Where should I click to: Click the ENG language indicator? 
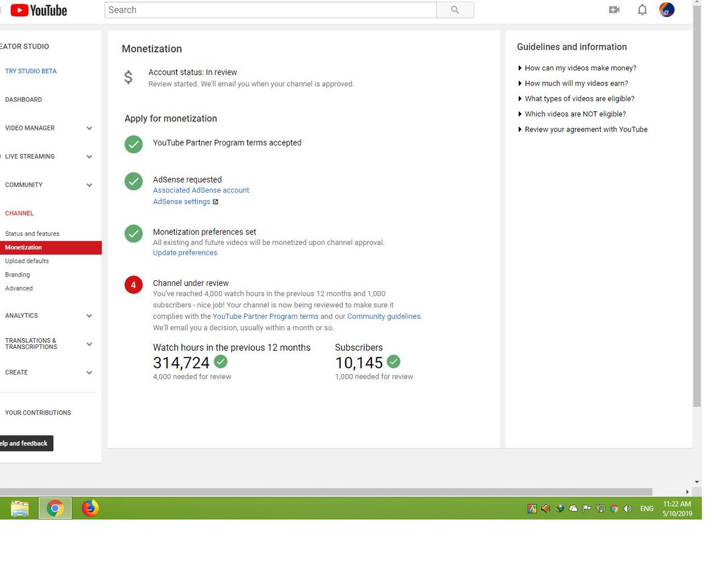pos(647,509)
